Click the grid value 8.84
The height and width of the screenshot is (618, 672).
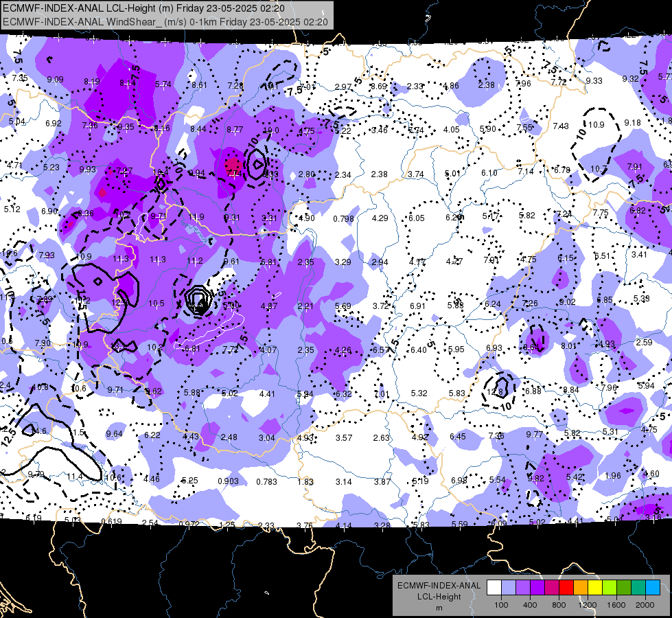pos(571,389)
